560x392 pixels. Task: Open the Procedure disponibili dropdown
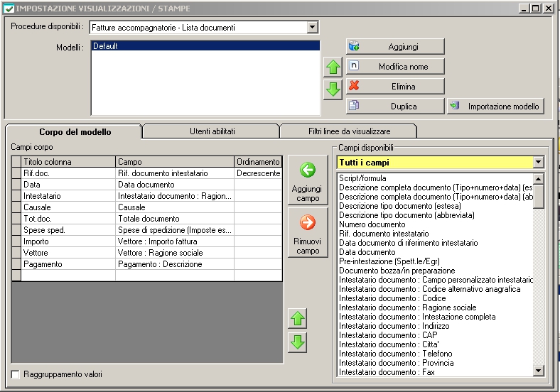(312, 28)
